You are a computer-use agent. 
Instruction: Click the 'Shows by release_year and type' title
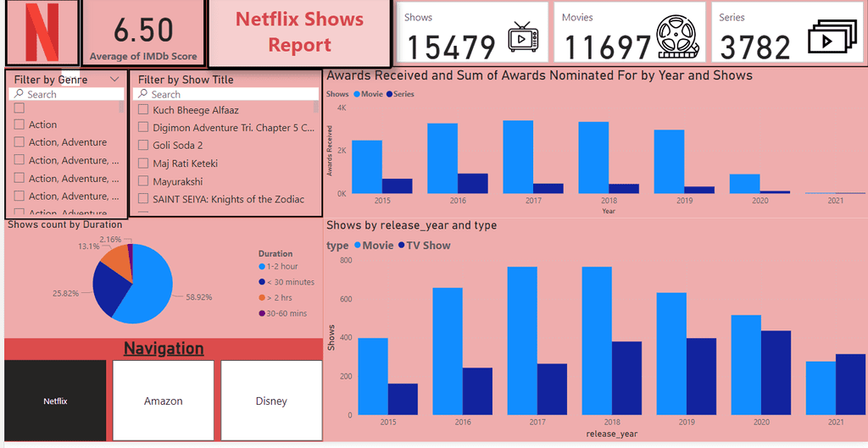411,225
